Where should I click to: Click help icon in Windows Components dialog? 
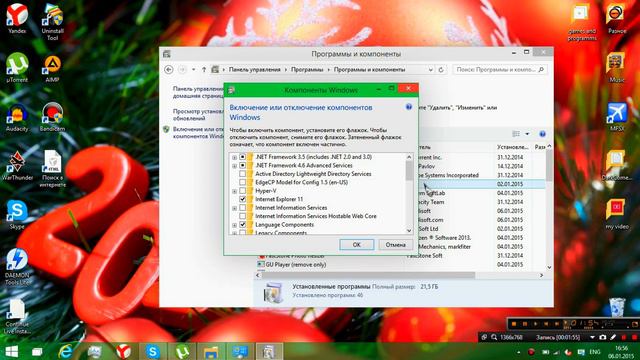[x=409, y=107]
